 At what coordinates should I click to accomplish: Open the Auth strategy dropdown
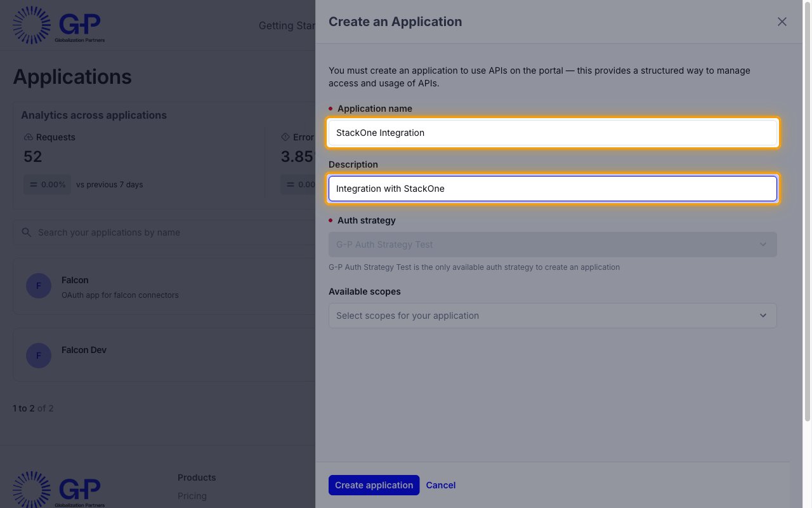pos(553,244)
